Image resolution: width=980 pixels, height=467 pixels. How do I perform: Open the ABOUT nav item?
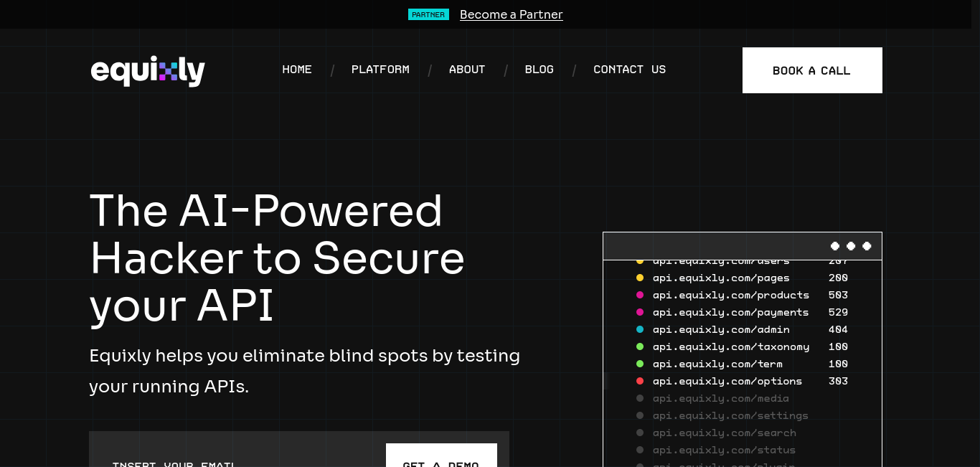[467, 70]
